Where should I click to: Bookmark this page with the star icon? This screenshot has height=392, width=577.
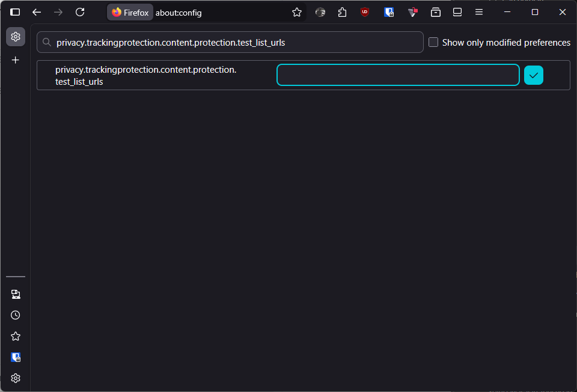[296, 12]
